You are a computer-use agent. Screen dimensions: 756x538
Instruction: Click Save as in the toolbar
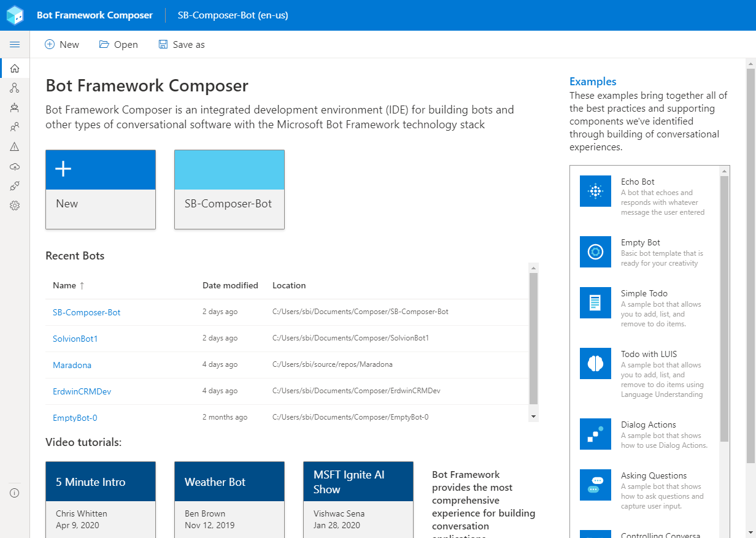coord(182,45)
